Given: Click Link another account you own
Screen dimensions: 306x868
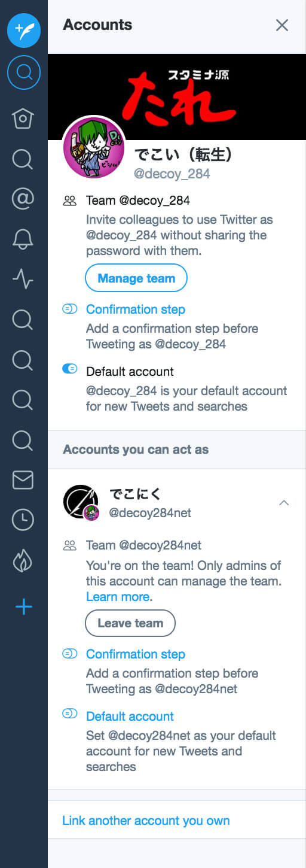Looking at the screenshot, I should [146, 821].
